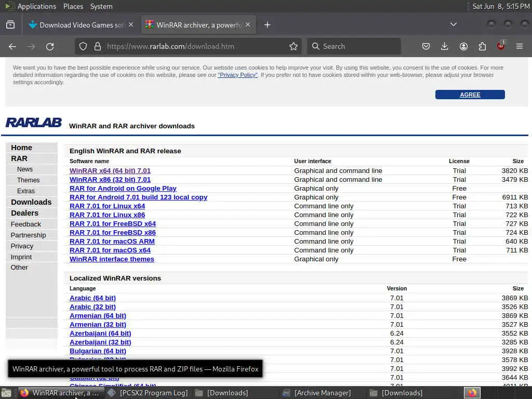
Task: Open Extras in the sidebar
Action: 26,191
